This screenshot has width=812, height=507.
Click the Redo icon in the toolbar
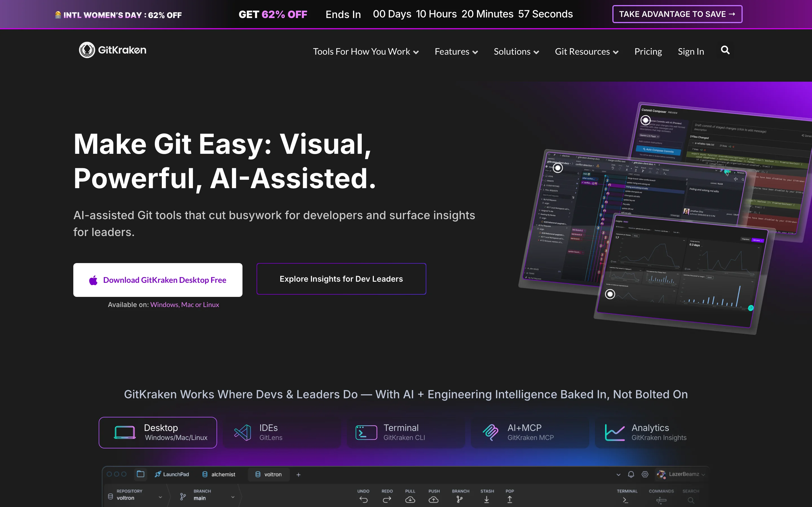[387, 499]
